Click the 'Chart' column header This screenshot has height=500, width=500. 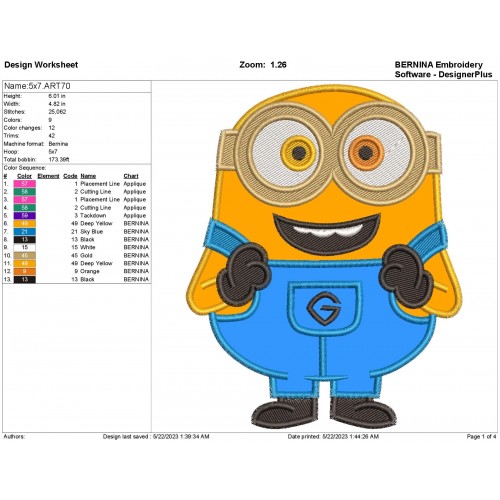click(131, 176)
